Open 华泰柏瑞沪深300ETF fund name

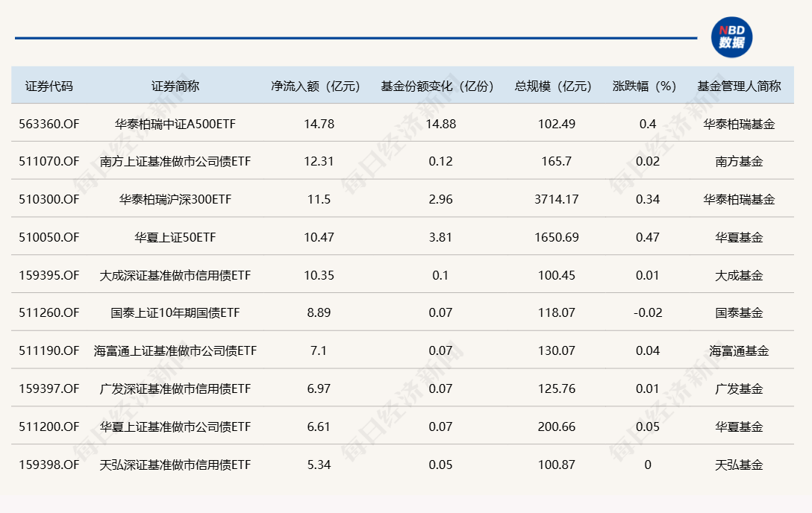[x=175, y=200]
